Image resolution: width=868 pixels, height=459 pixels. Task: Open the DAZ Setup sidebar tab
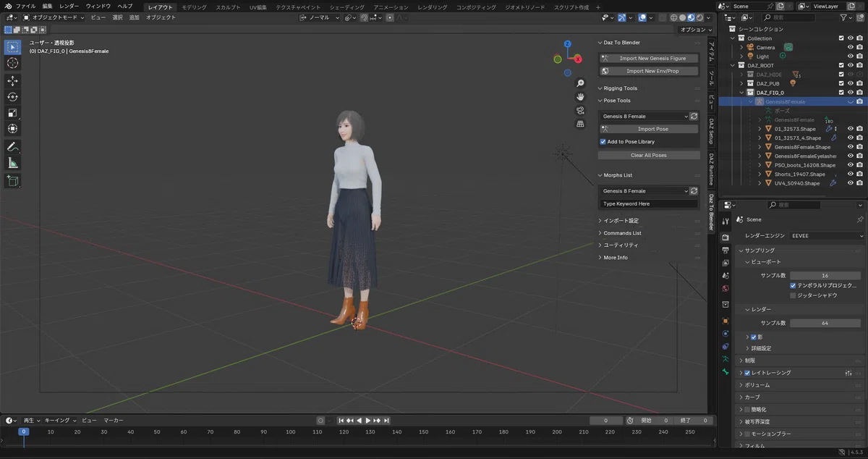(712, 130)
